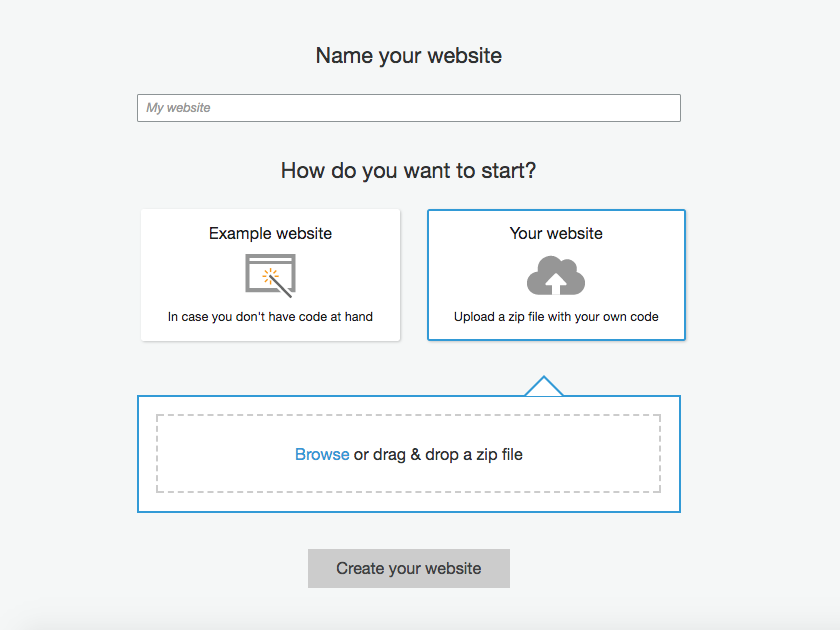Viewport: 840px width, 630px height.
Task: Click the Create your website button
Action: pos(409,568)
